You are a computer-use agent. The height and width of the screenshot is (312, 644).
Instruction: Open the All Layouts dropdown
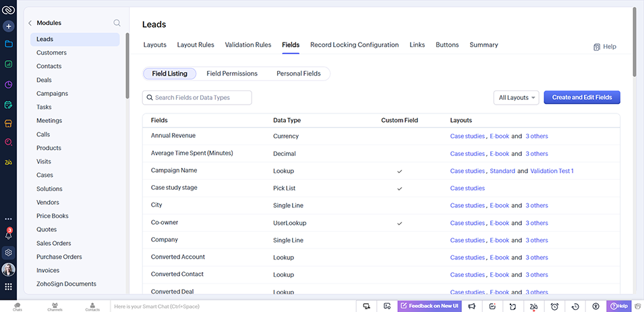(516, 97)
